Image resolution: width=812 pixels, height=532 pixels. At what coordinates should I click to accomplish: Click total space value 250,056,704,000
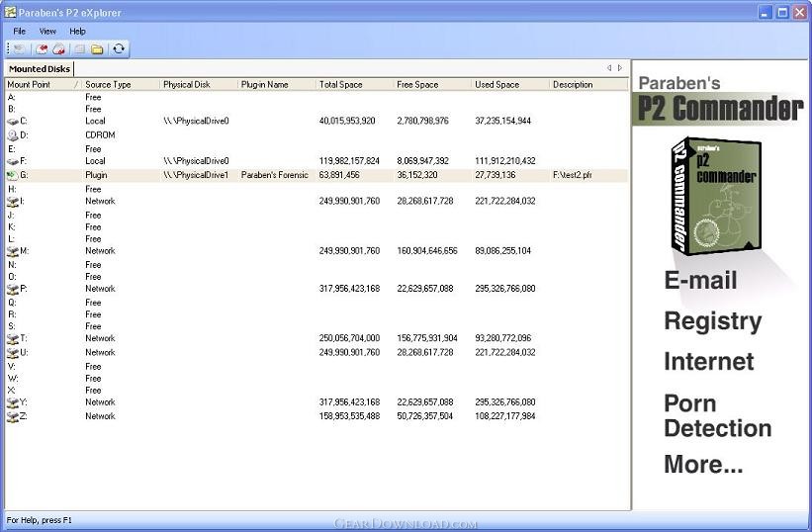pos(349,338)
